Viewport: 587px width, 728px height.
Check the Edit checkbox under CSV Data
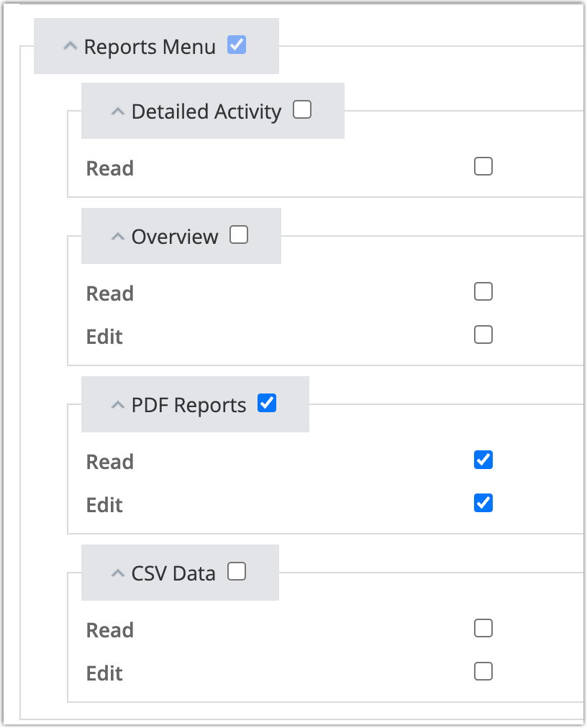coord(483,671)
